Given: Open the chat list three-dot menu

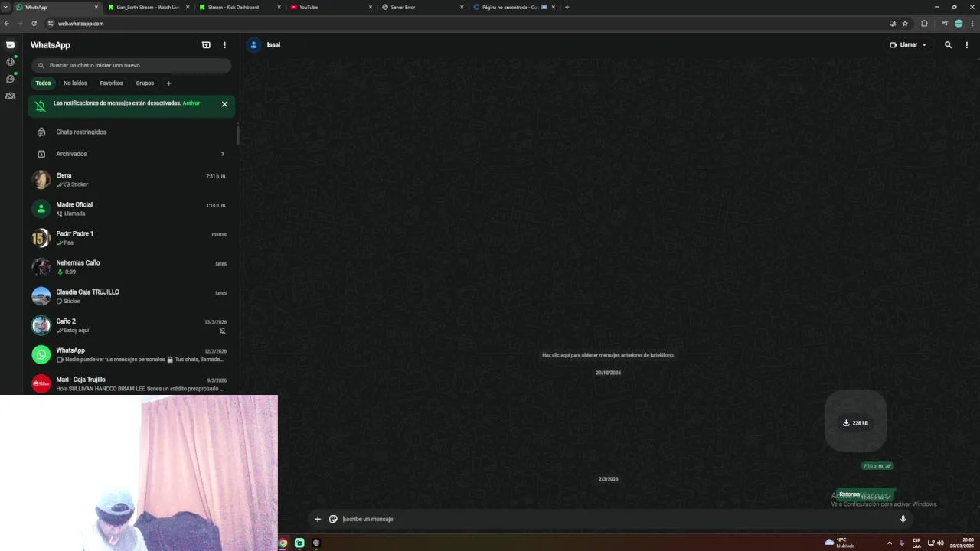Looking at the screenshot, I should coord(224,45).
